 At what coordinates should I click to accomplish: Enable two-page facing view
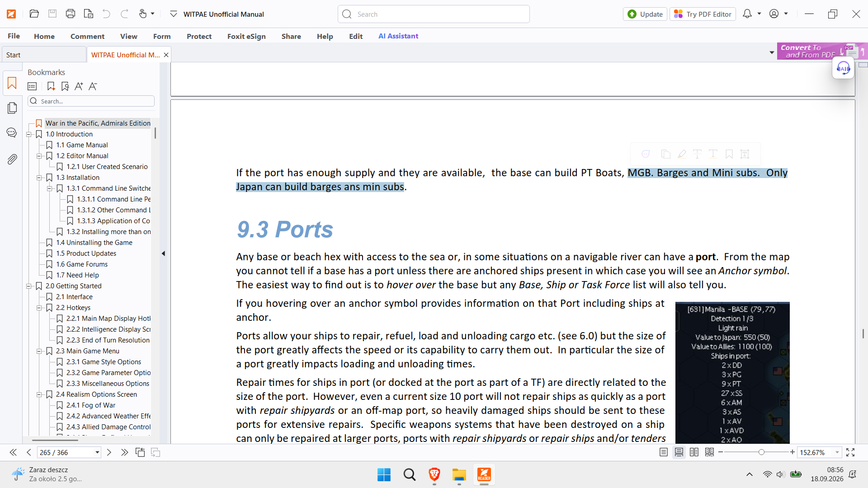click(694, 452)
